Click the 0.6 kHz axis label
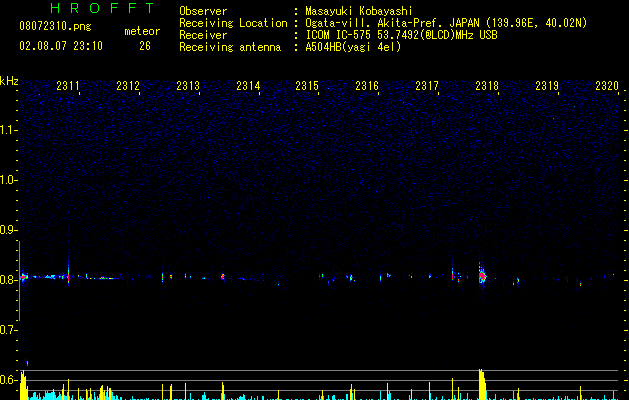 click(8, 380)
